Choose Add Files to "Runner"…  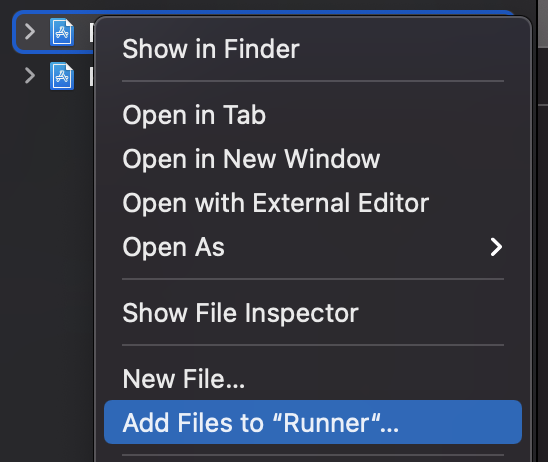tap(313, 422)
